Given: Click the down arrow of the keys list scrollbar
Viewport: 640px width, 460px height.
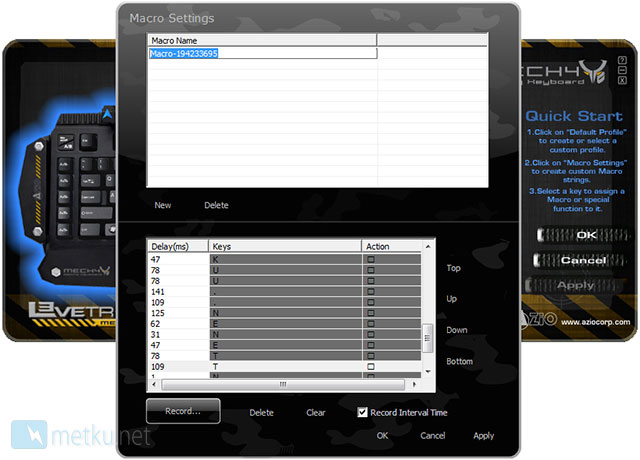Looking at the screenshot, I should coord(428,371).
